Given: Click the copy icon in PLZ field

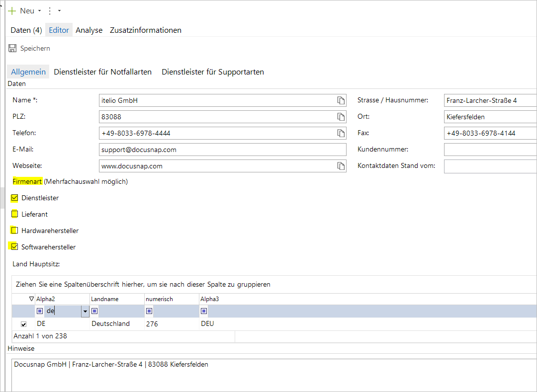Looking at the screenshot, I should pos(341,117).
